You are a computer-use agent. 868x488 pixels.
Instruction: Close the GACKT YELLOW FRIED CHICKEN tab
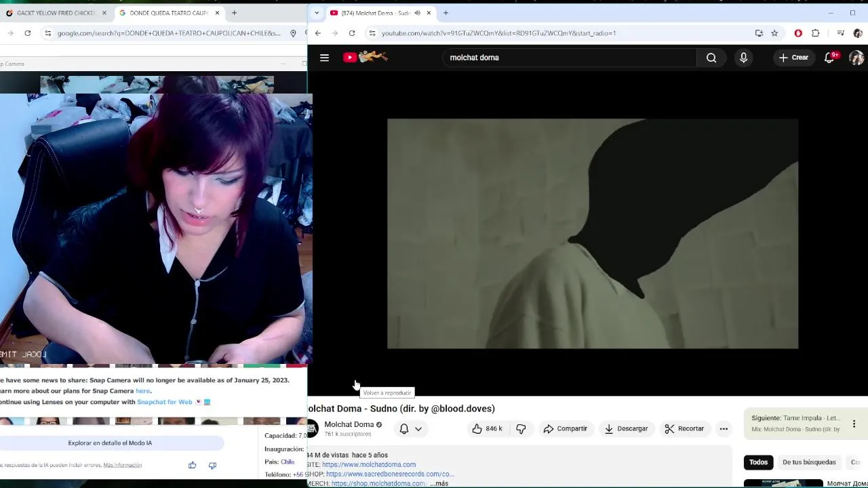pyautogui.click(x=104, y=13)
